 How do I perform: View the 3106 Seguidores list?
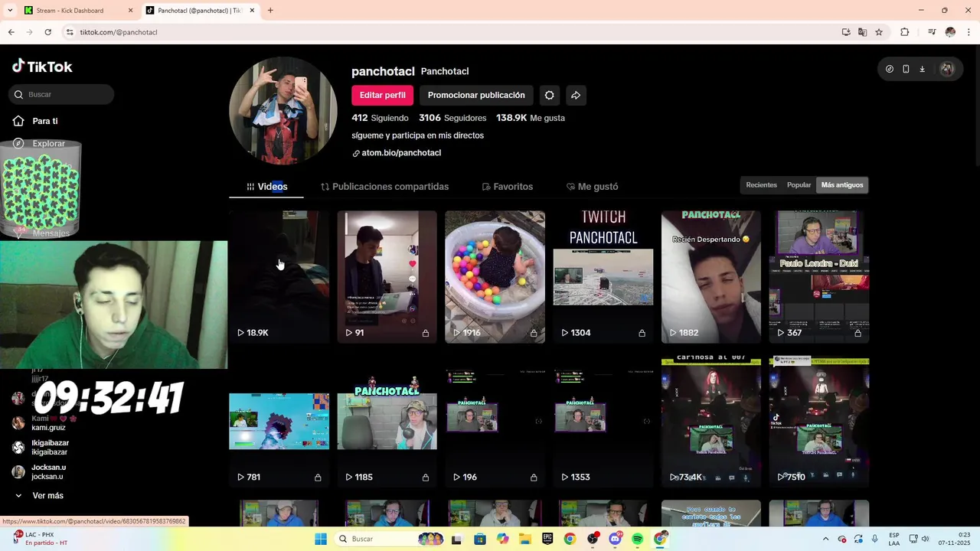coord(452,118)
